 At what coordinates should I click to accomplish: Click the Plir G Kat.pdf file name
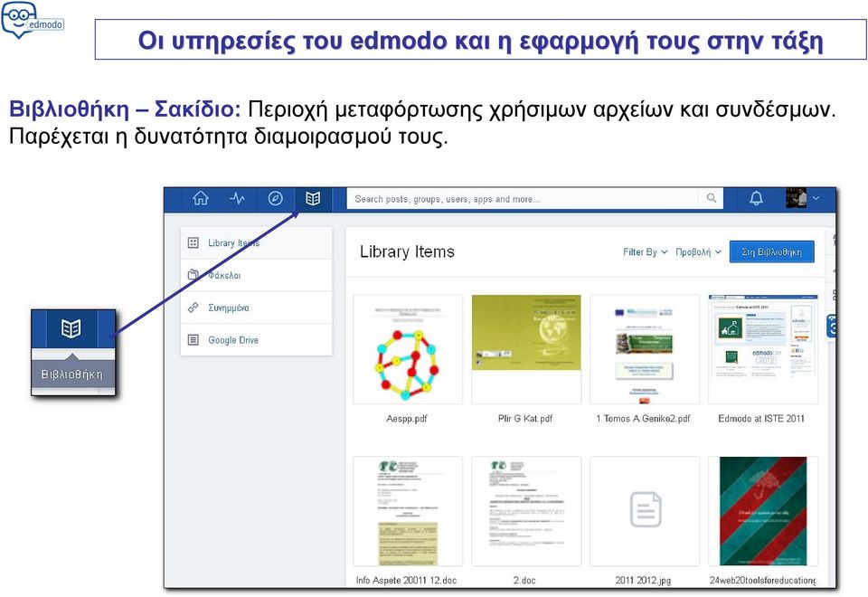pos(525,419)
